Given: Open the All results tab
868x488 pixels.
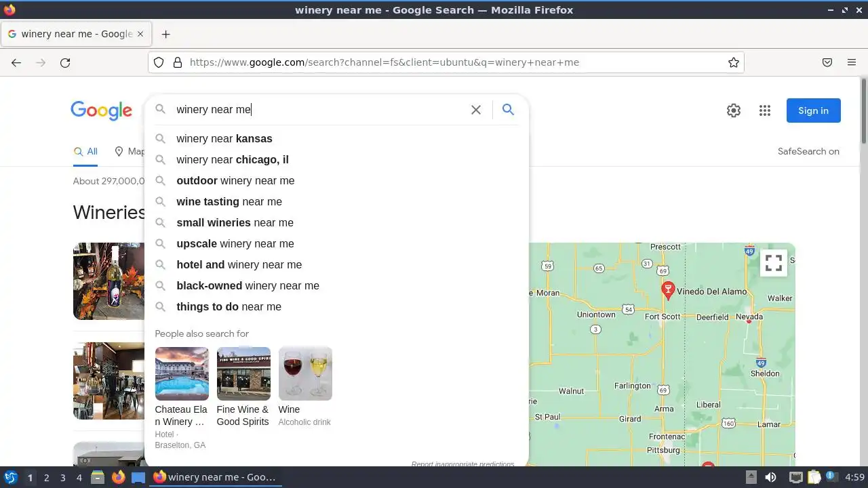Looking at the screenshot, I should tap(85, 152).
